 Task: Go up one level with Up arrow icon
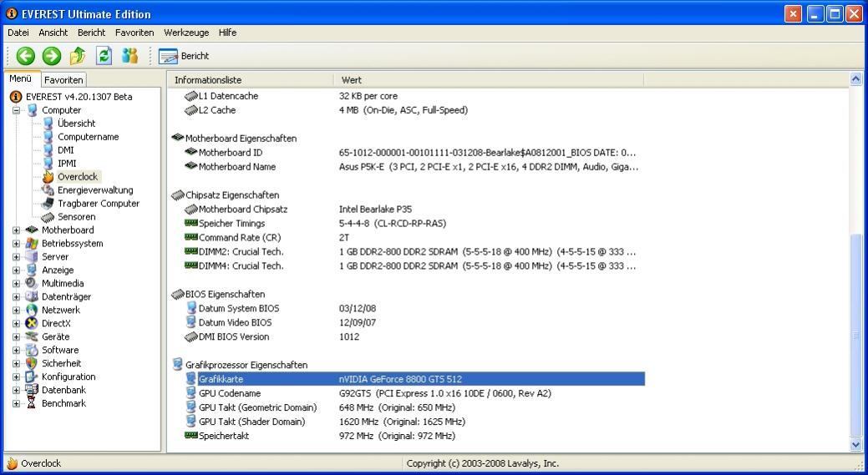click(78, 56)
